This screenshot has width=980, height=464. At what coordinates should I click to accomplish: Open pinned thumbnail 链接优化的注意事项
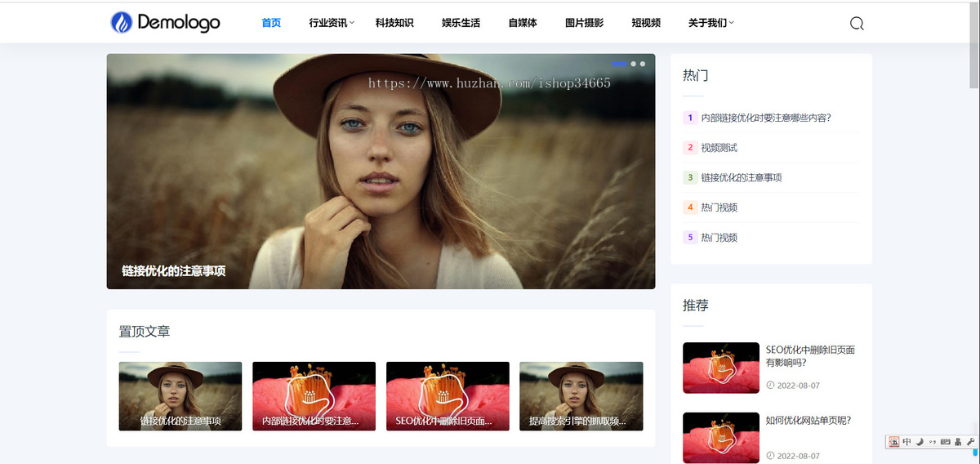(180, 396)
